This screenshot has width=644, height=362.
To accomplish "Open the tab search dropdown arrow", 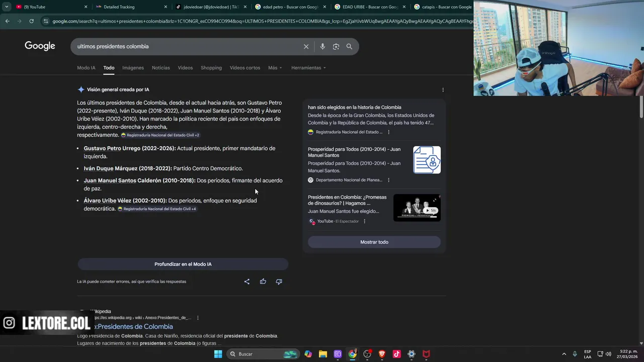I will coord(7,7).
